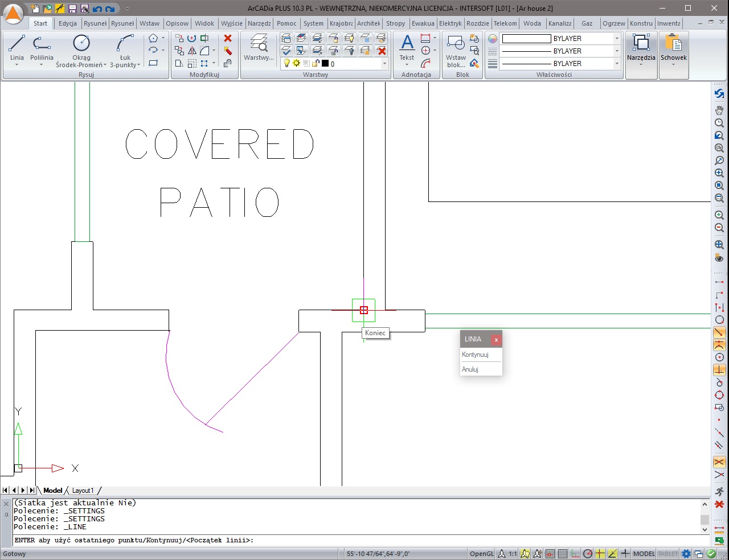Open the linetype BYLAYER dropdown
Image resolution: width=729 pixels, height=560 pixels.
617,51
